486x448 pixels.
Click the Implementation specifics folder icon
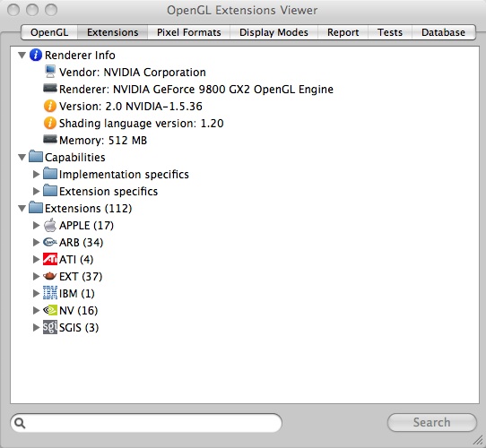[x=50, y=174]
